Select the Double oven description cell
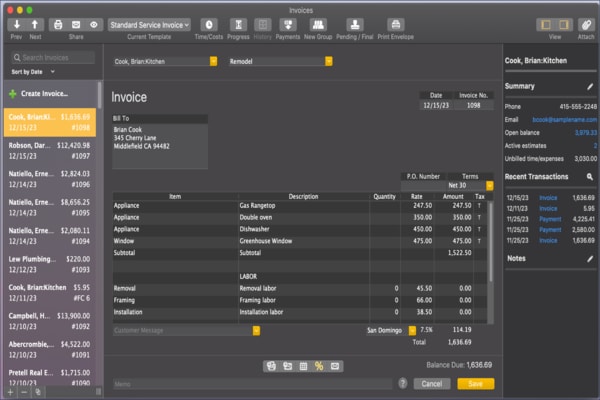The height and width of the screenshot is (400, 600). [x=303, y=217]
